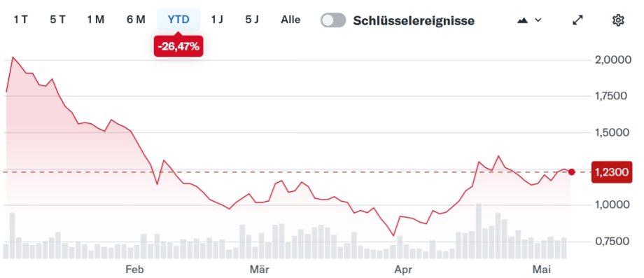This screenshot has width=644, height=278.
Task: Click the mountain chart type icon
Action: pos(522,20)
